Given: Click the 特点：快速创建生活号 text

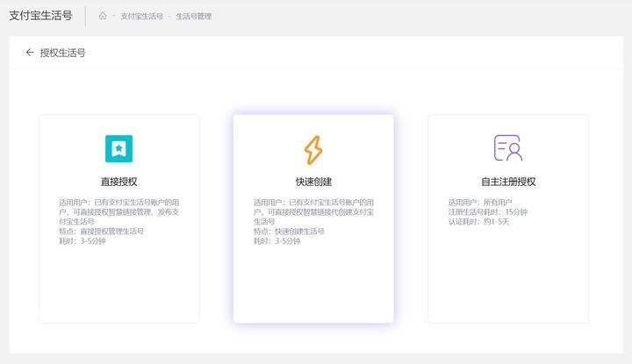Looking at the screenshot, I should [x=289, y=232].
